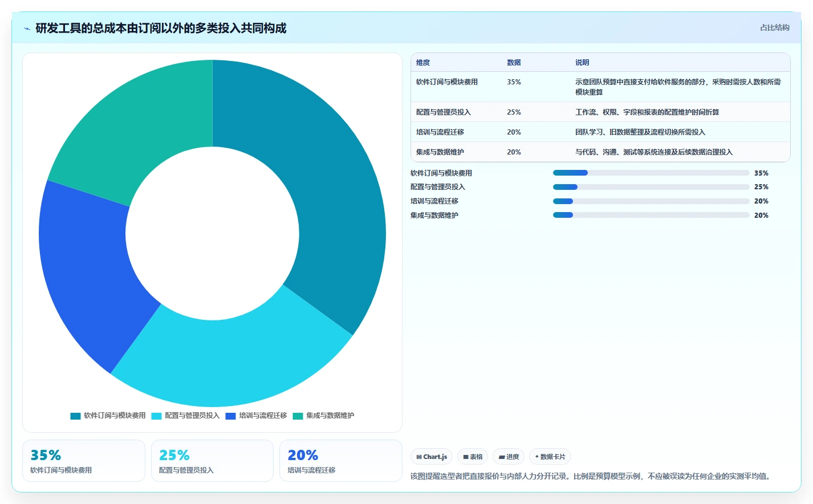
Task: Select 培训与流程迁移 table cell
Action: pyautogui.click(x=440, y=132)
